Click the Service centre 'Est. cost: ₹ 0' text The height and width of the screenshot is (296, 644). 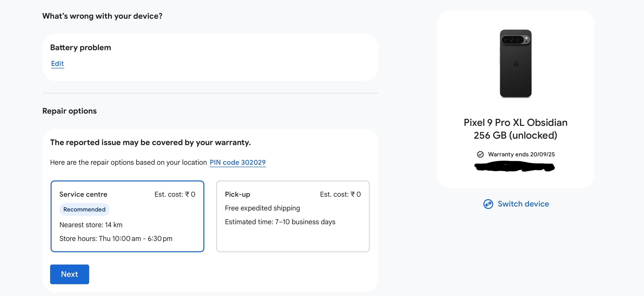point(175,194)
